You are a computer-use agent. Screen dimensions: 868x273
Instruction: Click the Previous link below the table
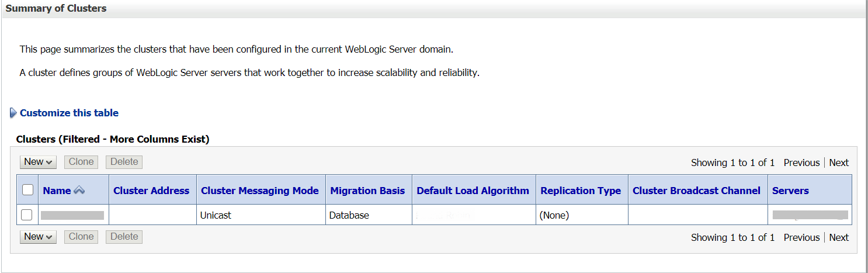(801, 237)
